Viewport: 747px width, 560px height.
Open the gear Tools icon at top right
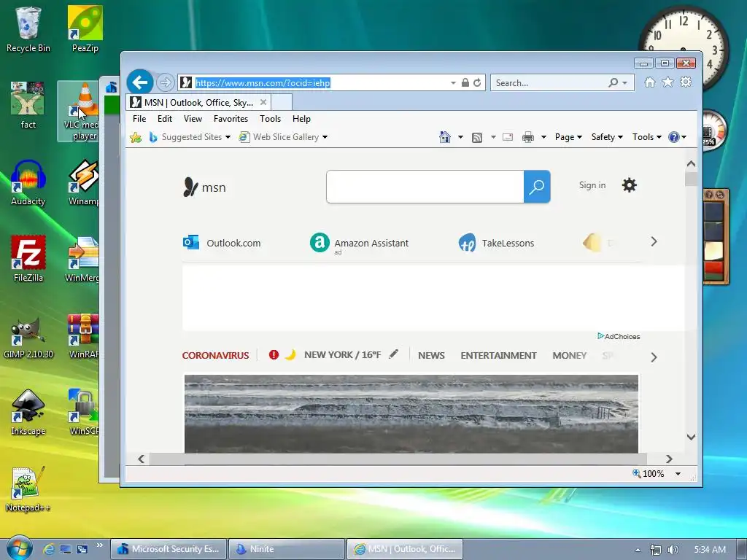[x=686, y=82]
